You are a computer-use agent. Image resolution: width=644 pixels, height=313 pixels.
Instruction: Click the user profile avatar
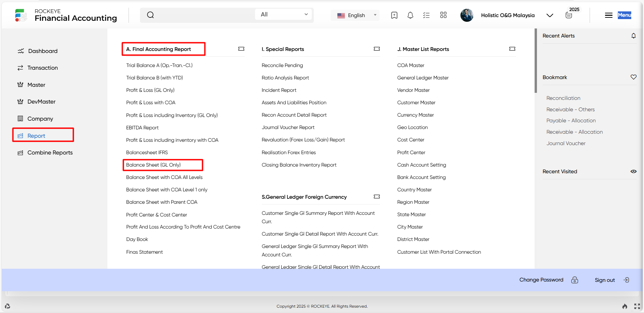coord(467,15)
